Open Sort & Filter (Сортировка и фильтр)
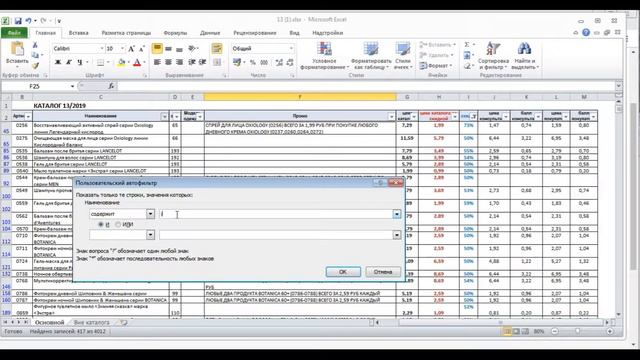Image resolution: width=640 pixels, height=360 pixels. coord(493,56)
